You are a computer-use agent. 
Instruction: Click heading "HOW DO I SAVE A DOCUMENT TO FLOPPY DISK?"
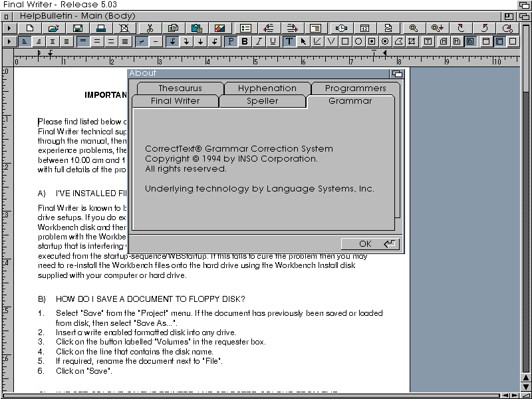click(150, 299)
